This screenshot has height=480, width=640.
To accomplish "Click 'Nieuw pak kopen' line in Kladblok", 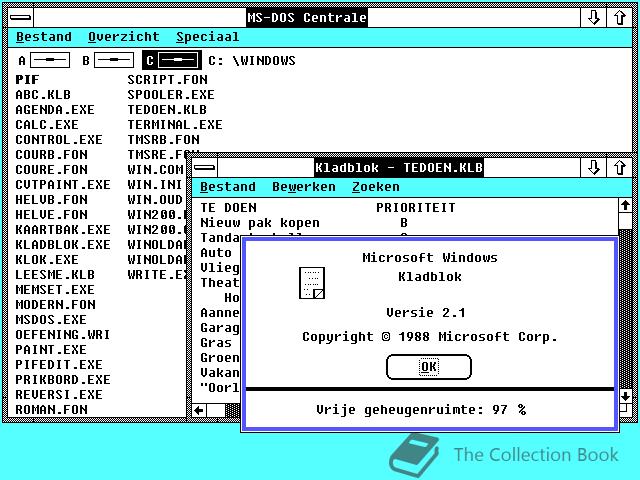I will point(260,223).
